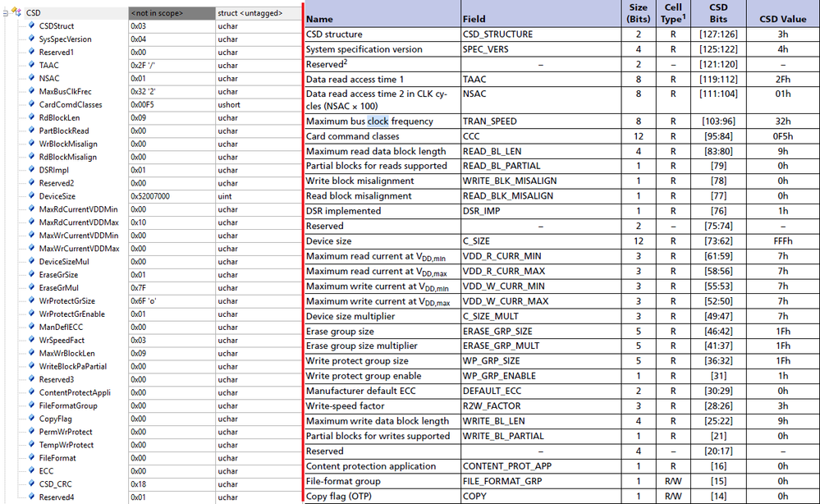Click the 'Field' column header

541,14
